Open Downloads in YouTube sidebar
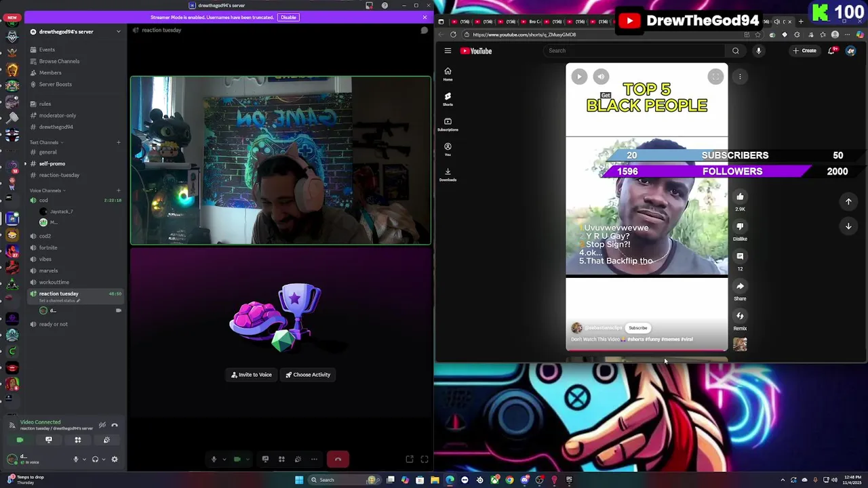Image resolution: width=868 pixels, height=488 pixels. [448, 174]
